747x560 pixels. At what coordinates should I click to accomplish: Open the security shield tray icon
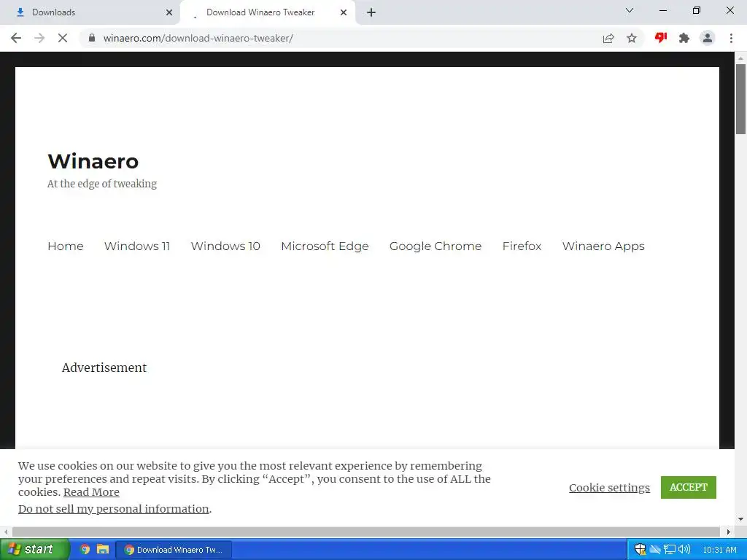[x=640, y=550]
